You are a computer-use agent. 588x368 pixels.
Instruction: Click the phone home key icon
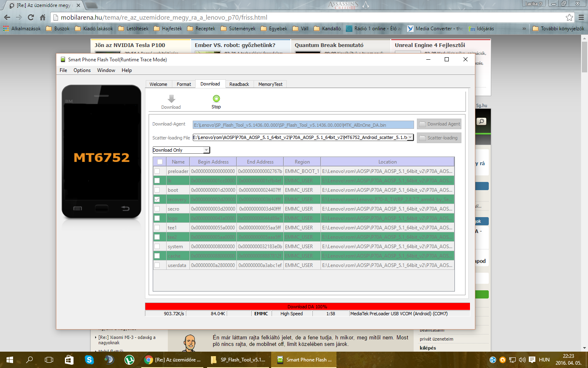click(x=101, y=209)
